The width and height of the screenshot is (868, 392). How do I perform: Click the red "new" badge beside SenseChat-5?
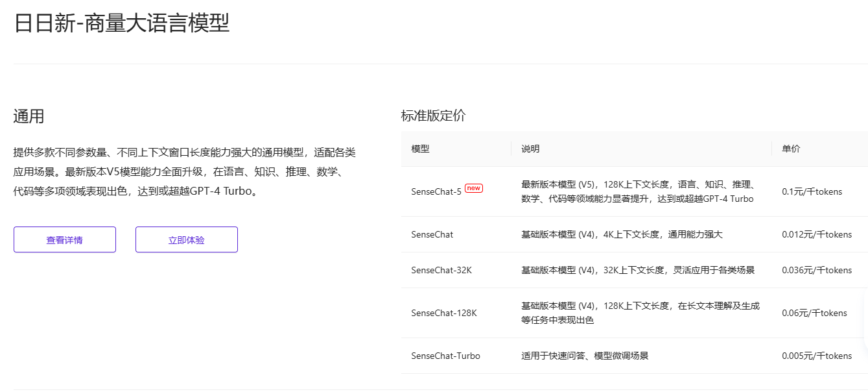point(474,188)
